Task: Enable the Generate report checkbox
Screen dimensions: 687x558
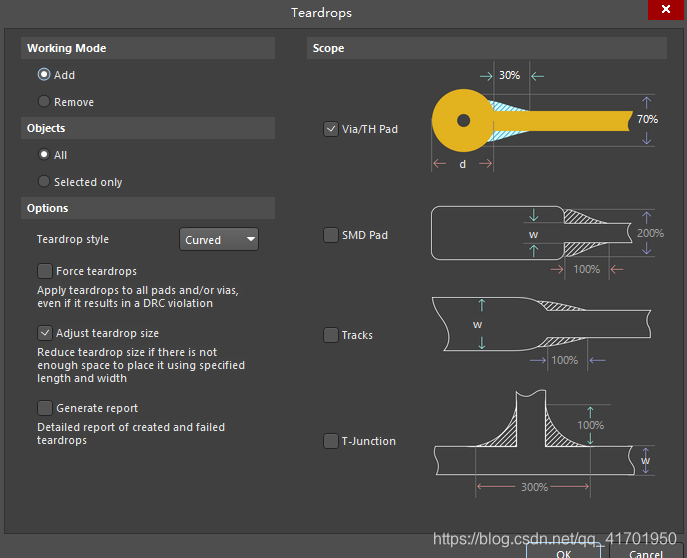Action: (x=45, y=408)
